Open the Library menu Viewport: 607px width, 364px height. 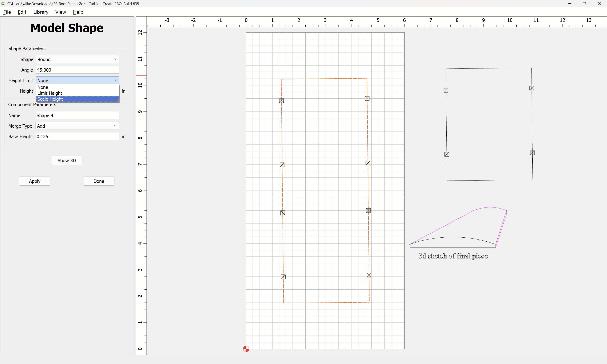41,12
